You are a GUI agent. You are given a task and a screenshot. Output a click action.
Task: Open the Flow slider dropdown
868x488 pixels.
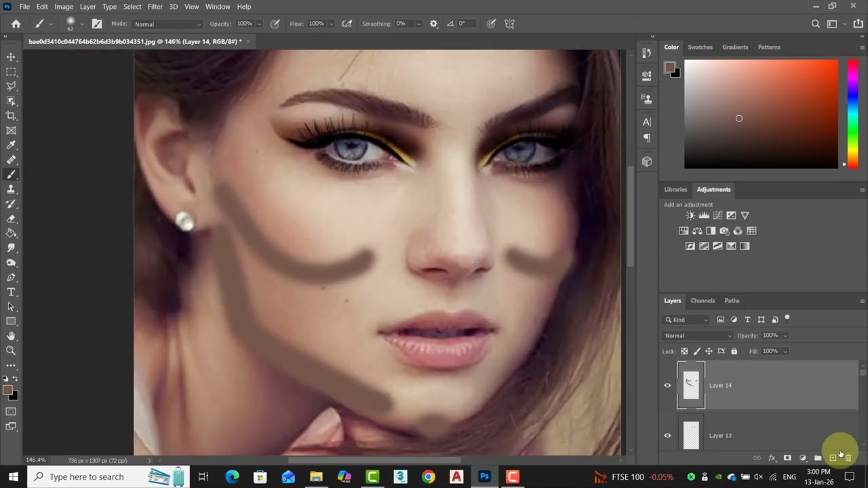pyautogui.click(x=330, y=24)
